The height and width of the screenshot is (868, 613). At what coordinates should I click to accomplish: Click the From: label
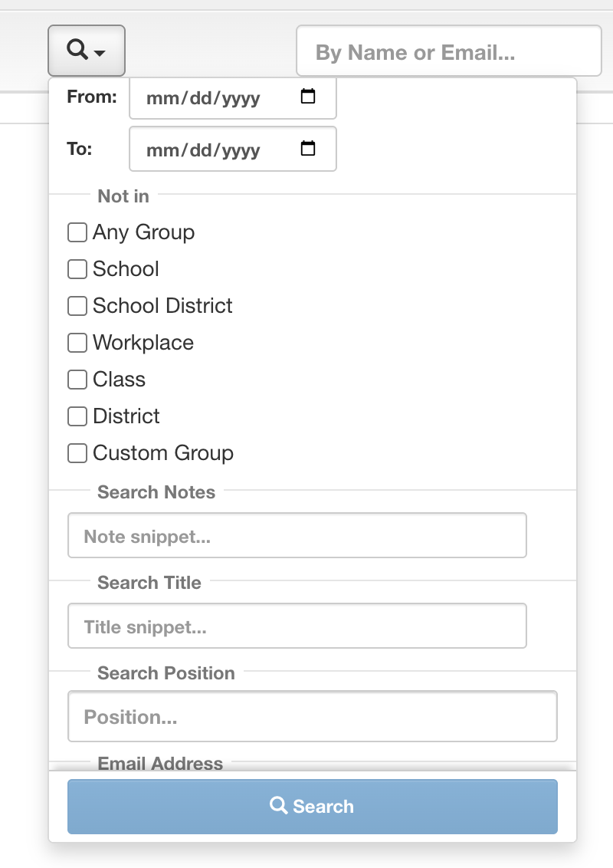pos(92,97)
